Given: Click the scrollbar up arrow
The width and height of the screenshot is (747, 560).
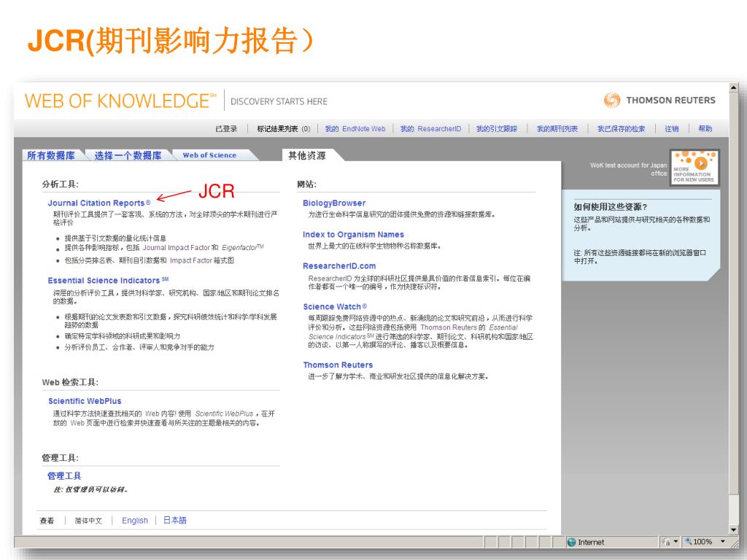Looking at the screenshot, I should 734,88.
